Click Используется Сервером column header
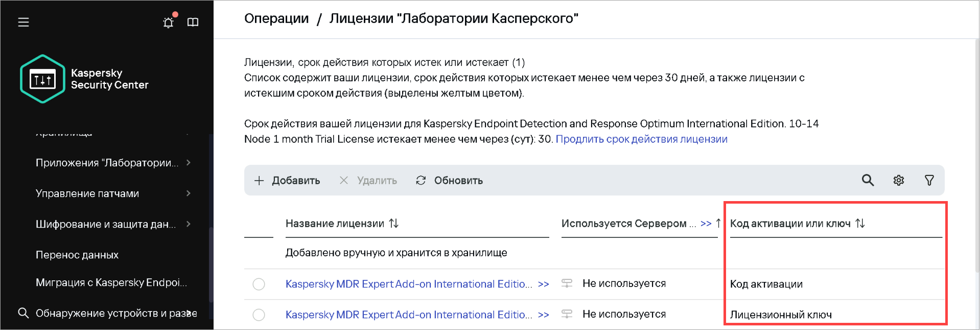Screen dimensions: 980x330 628,224
